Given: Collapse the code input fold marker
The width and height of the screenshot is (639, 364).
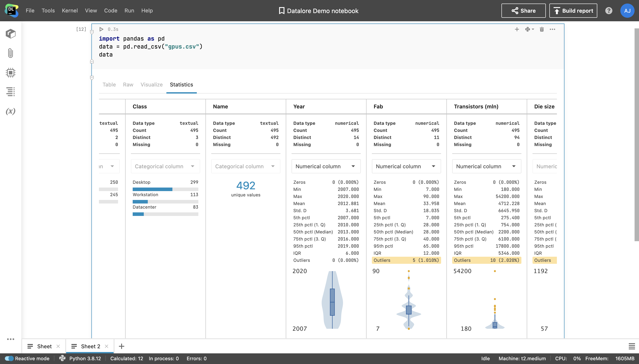Looking at the screenshot, I should coord(92,32).
